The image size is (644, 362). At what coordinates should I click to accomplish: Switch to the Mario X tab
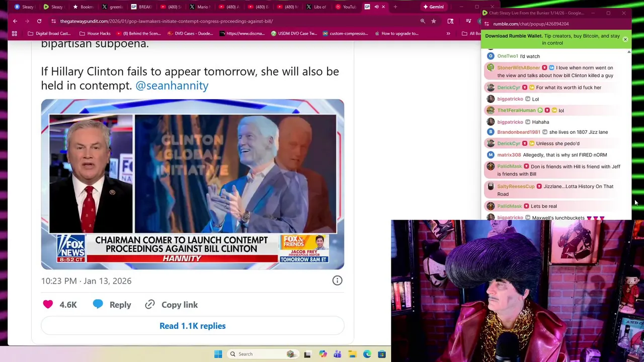[200, 7]
